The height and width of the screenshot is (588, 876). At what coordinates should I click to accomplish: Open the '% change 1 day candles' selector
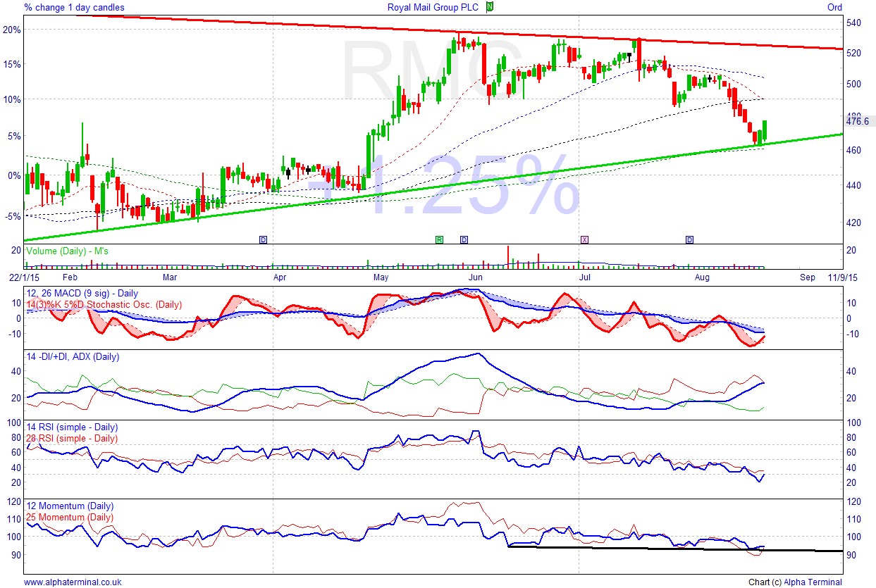[75, 6]
